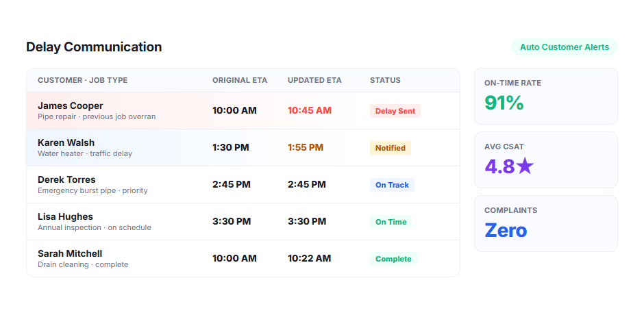Open the Derek Torres customer name
This screenshot has height=315, width=644.
(x=66, y=179)
